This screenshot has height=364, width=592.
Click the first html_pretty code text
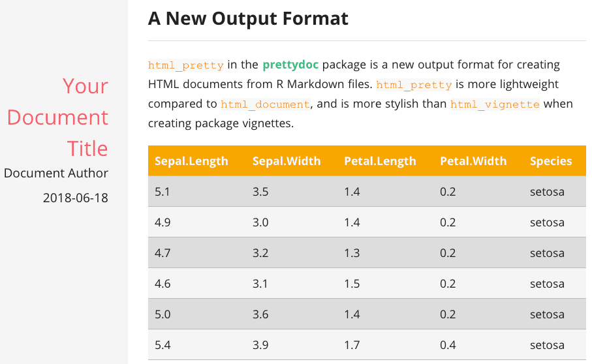pyautogui.click(x=186, y=65)
